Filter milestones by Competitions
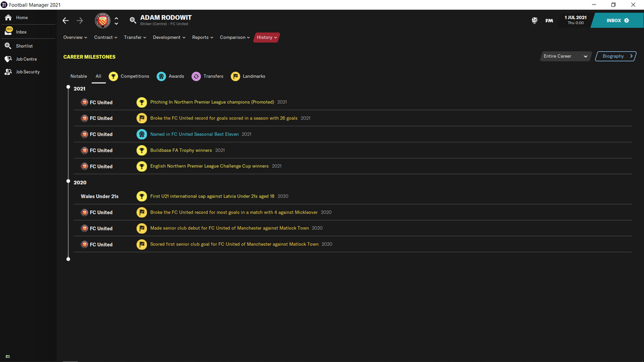The height and width of the screenshot is (362, 644). click(129, 76)
